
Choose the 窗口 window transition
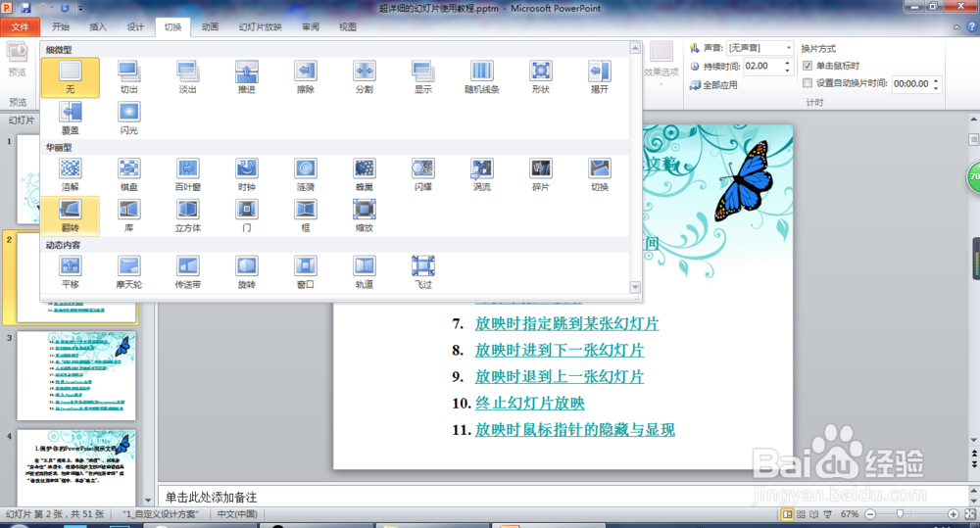click(x=305, y=272)
